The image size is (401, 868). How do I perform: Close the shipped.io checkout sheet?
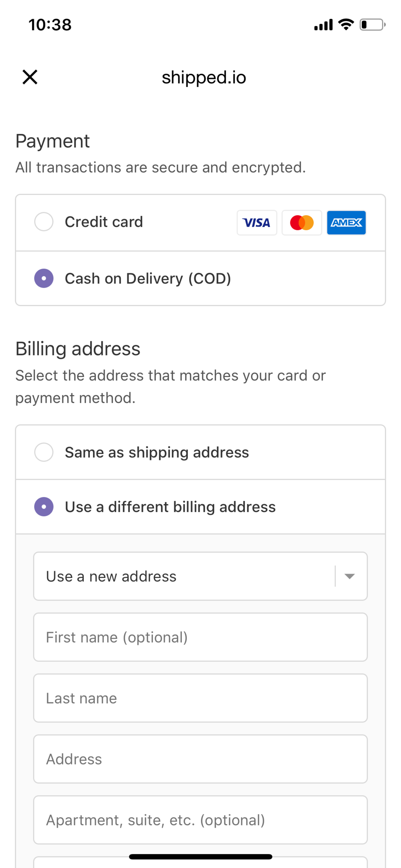[30, 77]
